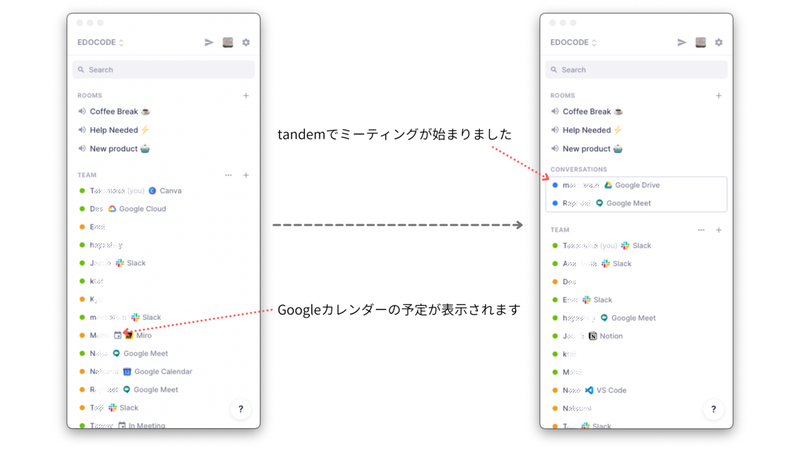This screenshot has width=800, height=450.
Task: Add a team member in left window
Action: (246, 175)
